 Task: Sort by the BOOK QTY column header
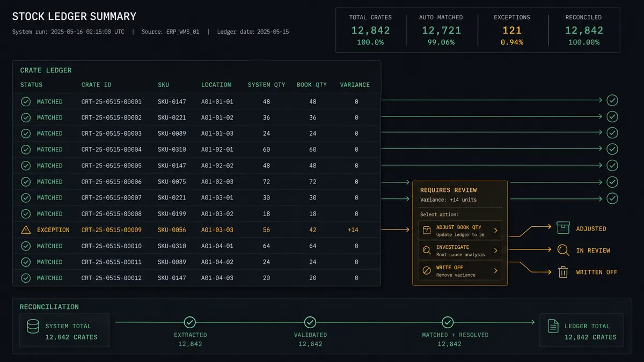tap(312, 85)
